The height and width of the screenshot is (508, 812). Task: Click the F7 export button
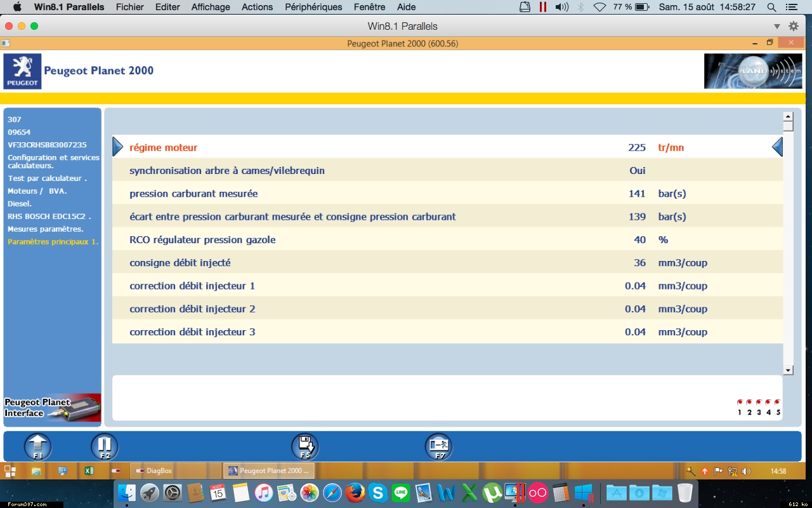click(x=438, y=447)
